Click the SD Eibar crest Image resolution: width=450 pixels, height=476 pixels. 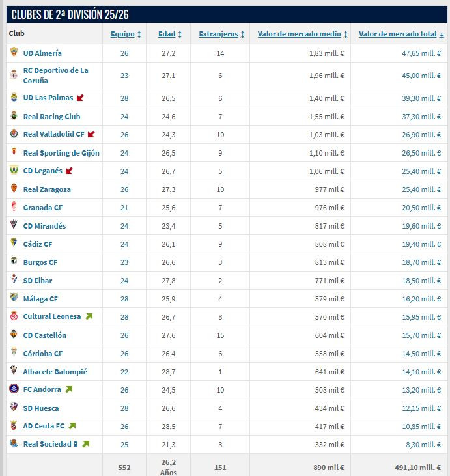pyautogui.click(x=14, y=279)
